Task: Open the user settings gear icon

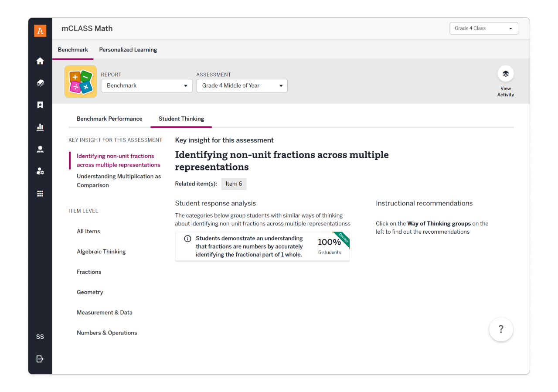Action: click(40, 171)
